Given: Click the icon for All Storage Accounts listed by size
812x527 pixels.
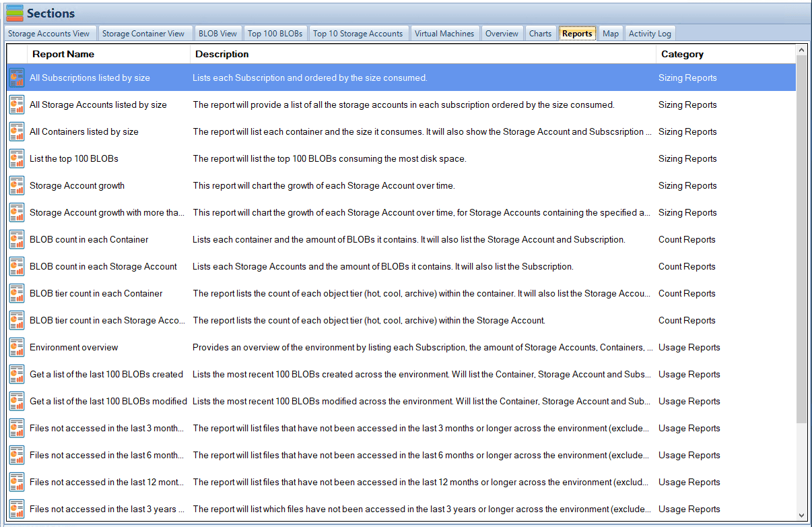Looking at the screenshot, I should (17, 105).
